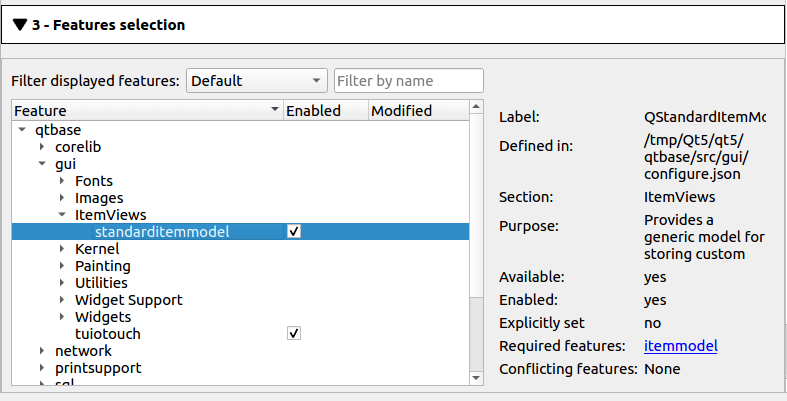Open the Default filter dropdown
Screen dimensions: 787x401
click(x=257, y=80)
